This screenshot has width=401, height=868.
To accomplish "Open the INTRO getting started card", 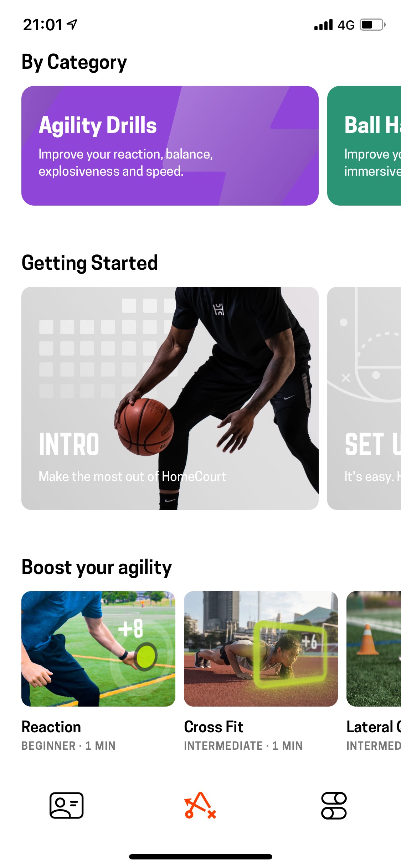I will 170,398.
